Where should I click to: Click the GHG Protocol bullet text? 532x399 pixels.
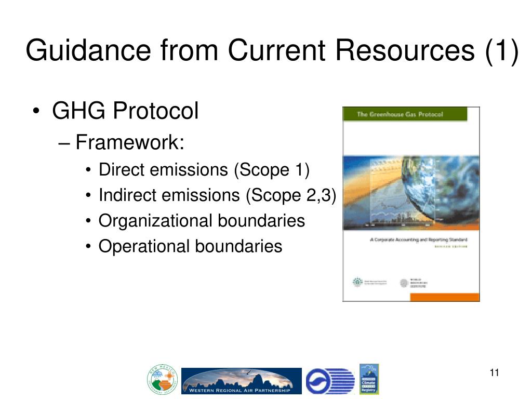tap(125, 111)
